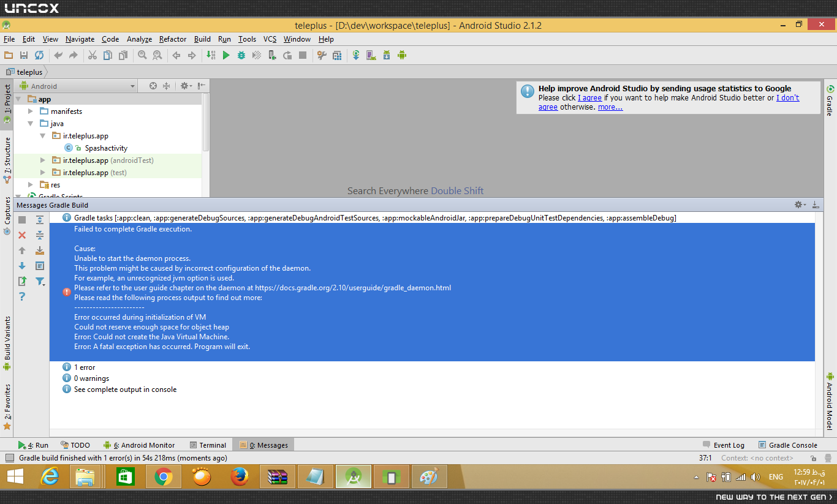Click the Synchronize toolbar icon
The height and width of the screenshot is (504, 837).
click(x=39, y=55)
